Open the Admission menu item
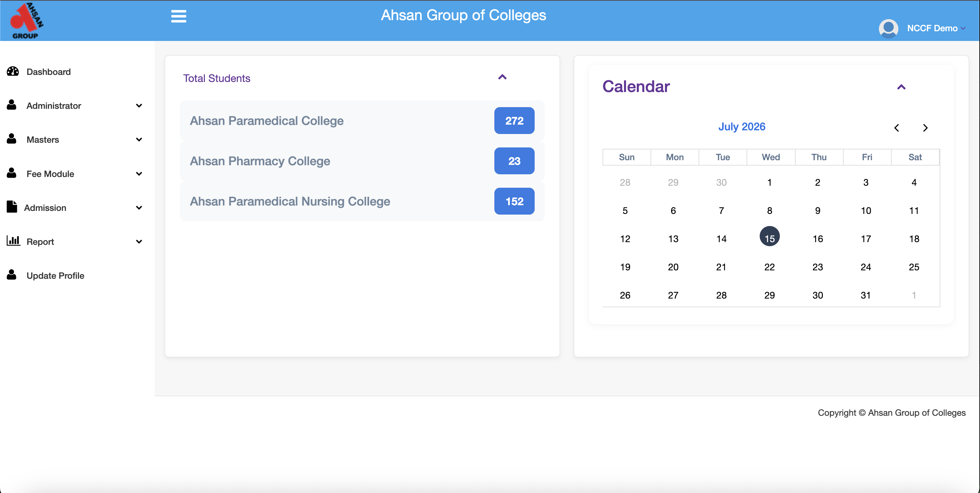The width and height of the screenshot is (980, 493). [x=45, y=208]
